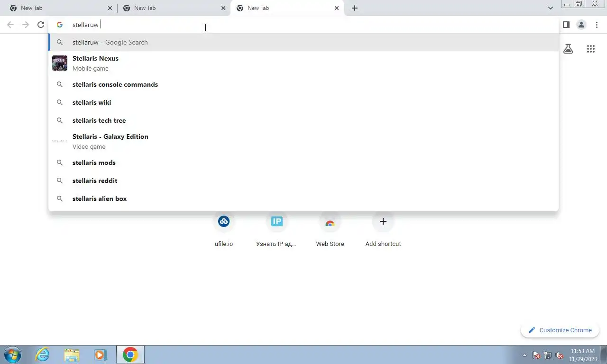Open the Chrome Labs flask icon
Viewport: 607px width, 364px height.
[568, 49]
